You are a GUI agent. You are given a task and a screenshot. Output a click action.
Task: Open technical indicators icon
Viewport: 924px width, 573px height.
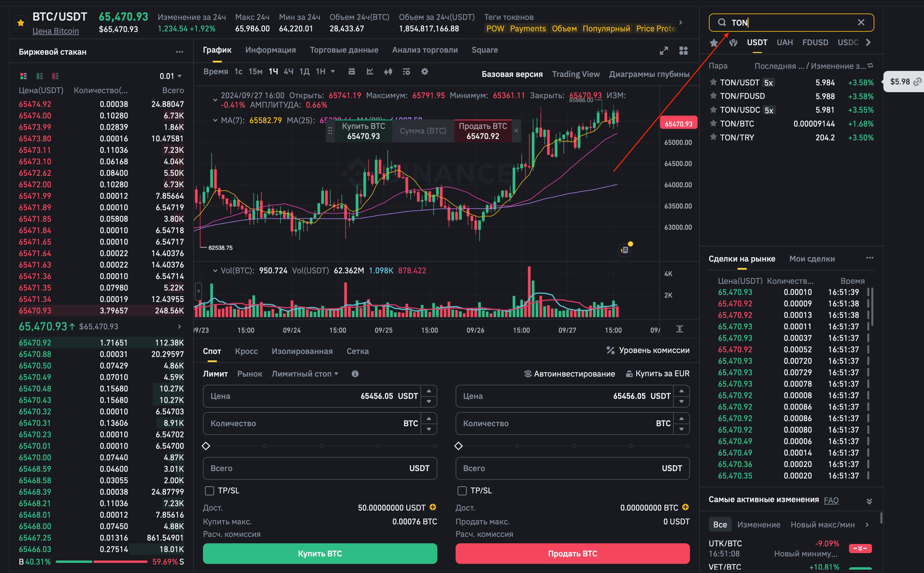click(x=407, y=71)
